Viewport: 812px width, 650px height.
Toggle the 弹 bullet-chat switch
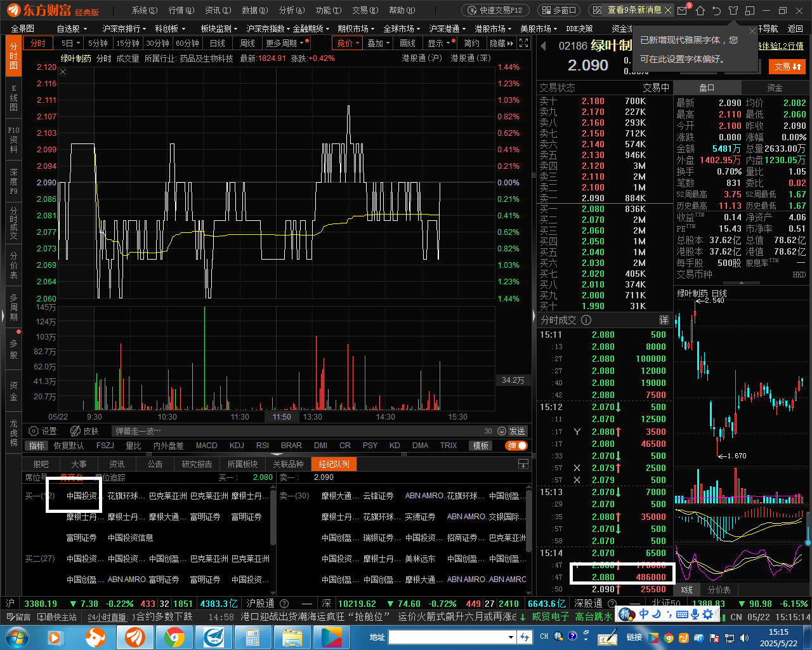tap(517, 446)
